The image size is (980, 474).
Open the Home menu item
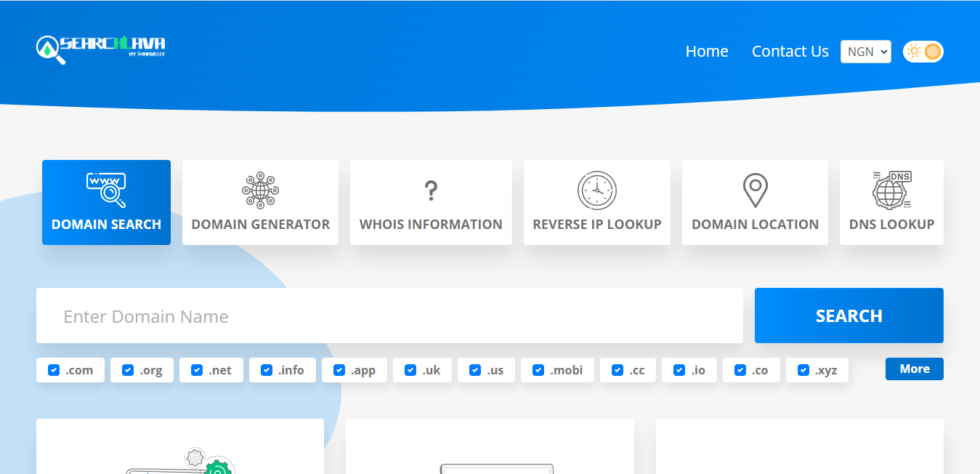707,52
